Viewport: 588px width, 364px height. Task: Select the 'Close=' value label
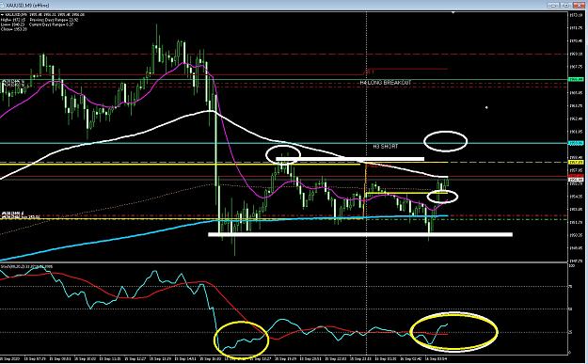13,29
